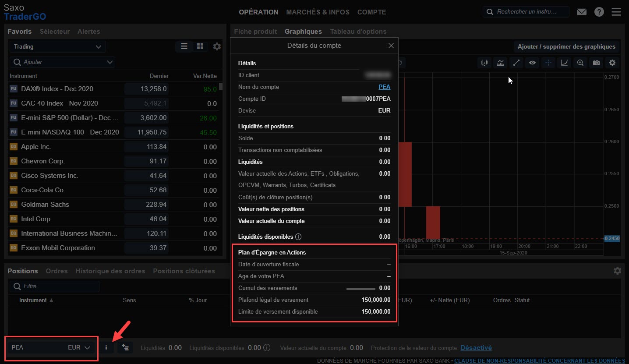Select International Business Machines row
This screenshot has width=629, height=364.
(113, 233)
